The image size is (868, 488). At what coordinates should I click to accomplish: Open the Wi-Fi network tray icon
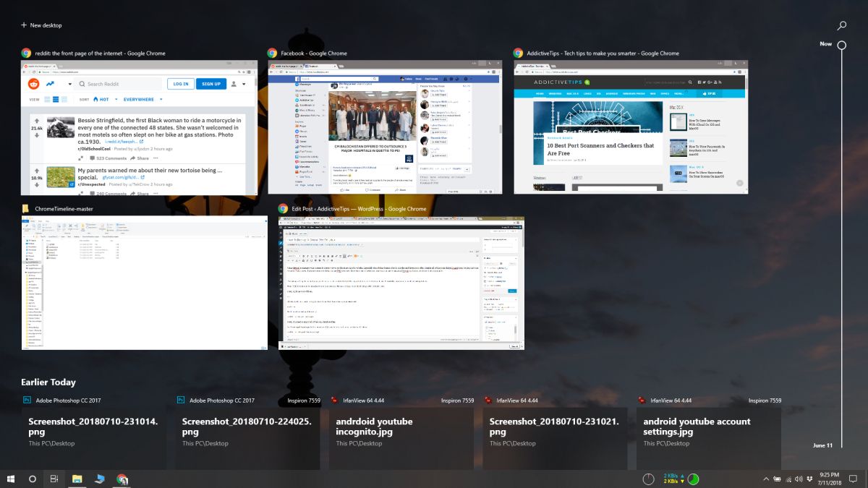click(788, 479)
